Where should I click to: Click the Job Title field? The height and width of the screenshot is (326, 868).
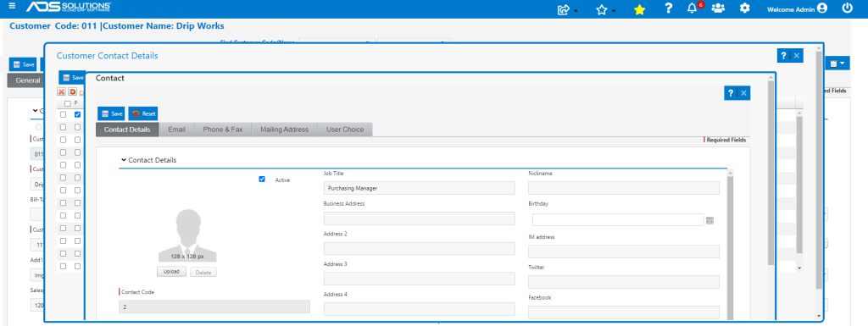pyautogui.click(x=419, y=188)
